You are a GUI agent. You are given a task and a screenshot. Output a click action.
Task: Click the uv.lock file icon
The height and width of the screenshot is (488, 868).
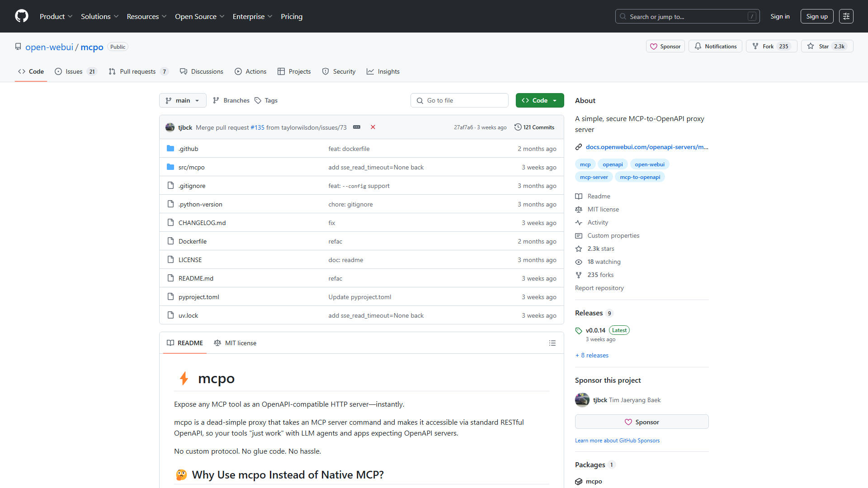click(170, 315)
